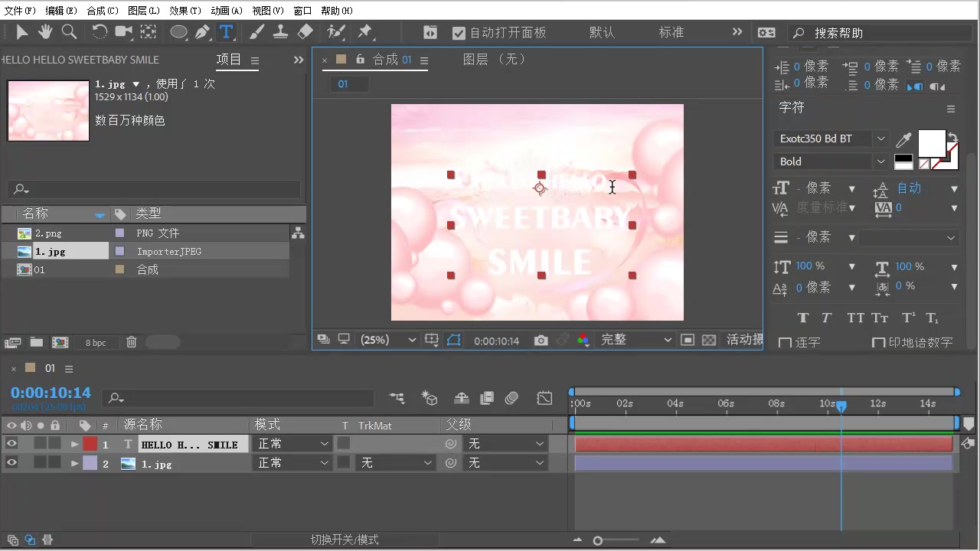Open TrkMat 无 dropdown for 1.jpg layer
The width and height of the screenshot is (980, 551).
pyautogui.click(x=395, y=463)
